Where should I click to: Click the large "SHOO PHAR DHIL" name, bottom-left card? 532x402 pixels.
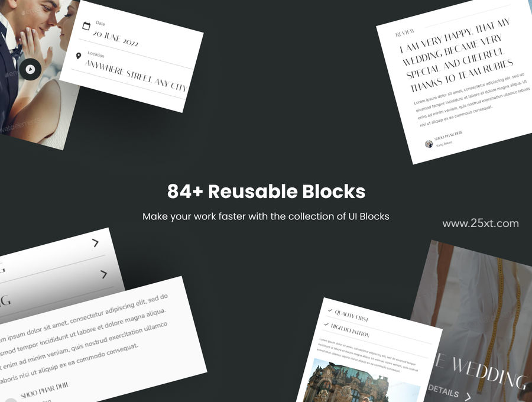(45, 390)
